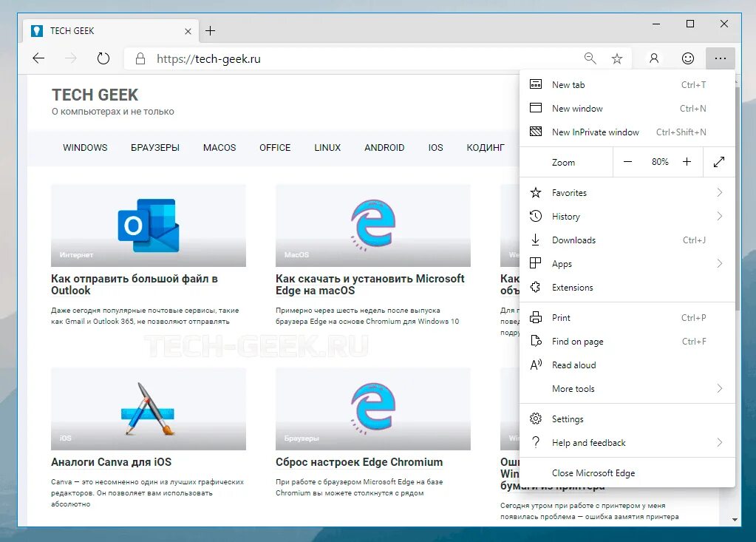Open the user profile icon
This screenshot has width=756, height=542.
tap(654, 59)
